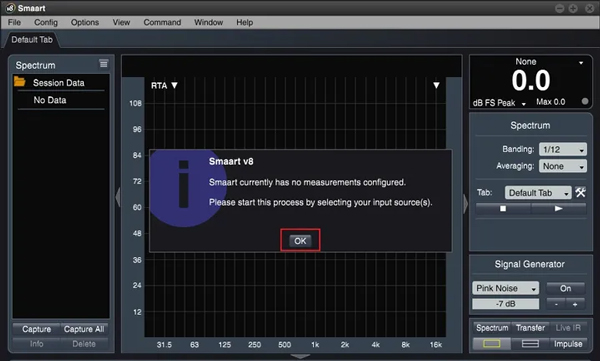Open the Options menu

click(x=85, y=22)
